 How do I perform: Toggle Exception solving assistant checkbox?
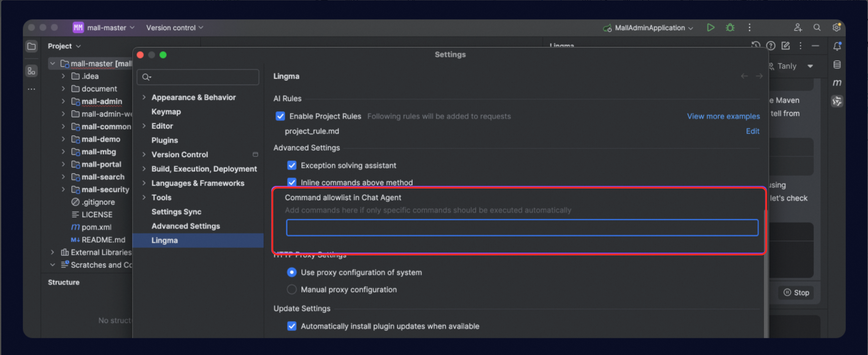click(291, 165)
